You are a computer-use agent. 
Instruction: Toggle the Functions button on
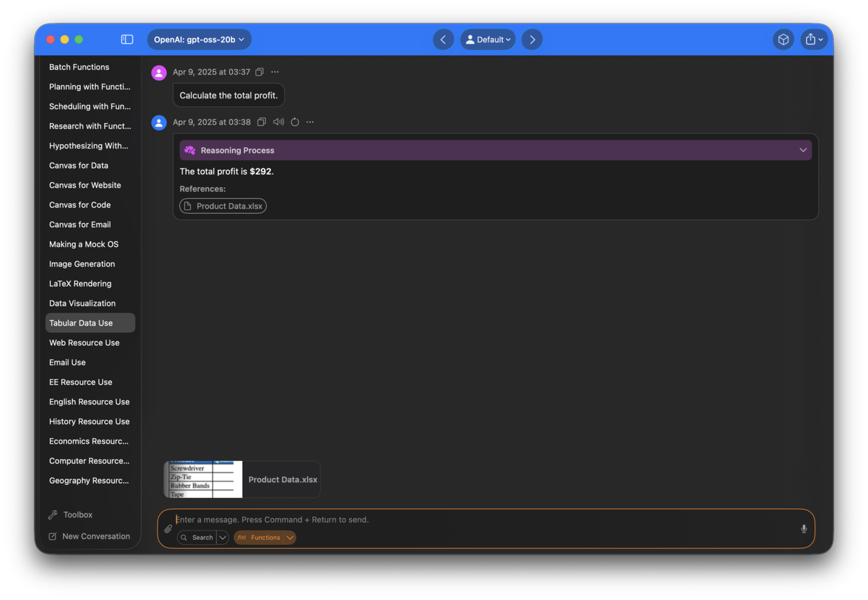(259, 537)
